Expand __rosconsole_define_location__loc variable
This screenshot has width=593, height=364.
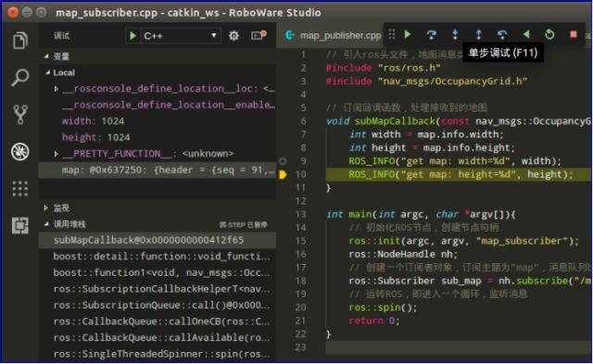(x=56, y=89)
